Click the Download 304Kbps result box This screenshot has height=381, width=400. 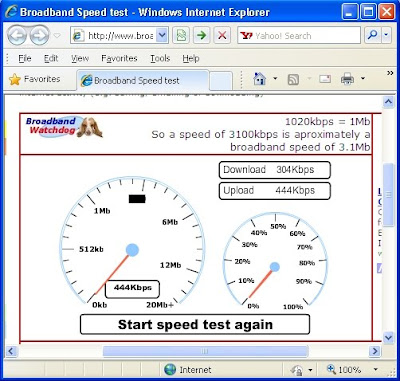(275, 170)
